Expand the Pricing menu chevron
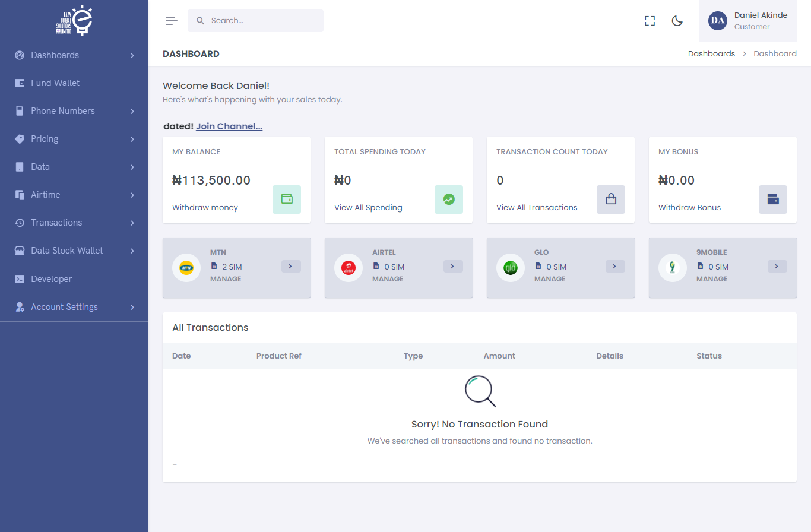This screenshot has width=811, height=532. pos(132,139)
